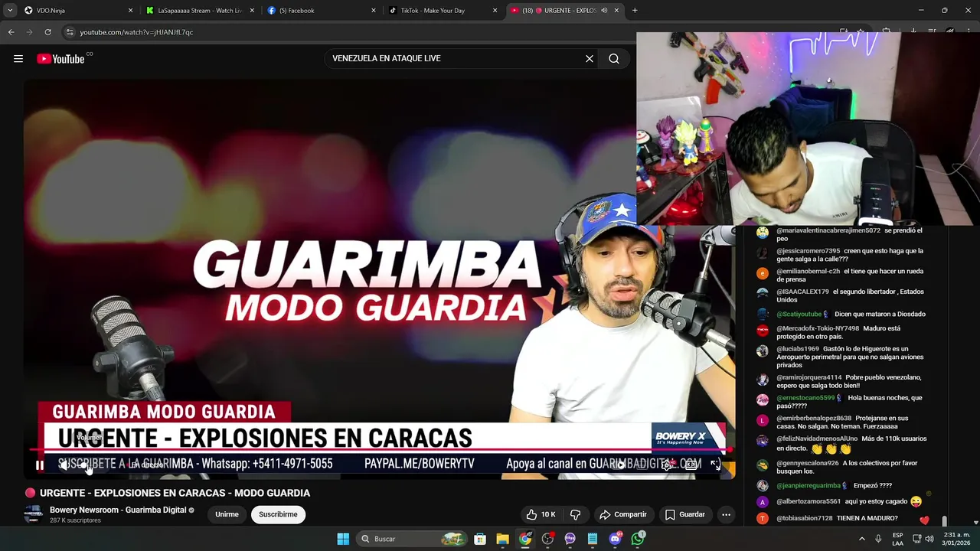Reload the page
This screenshot has height=551, width=980.
pyautogui.click(x=47, y=32)
